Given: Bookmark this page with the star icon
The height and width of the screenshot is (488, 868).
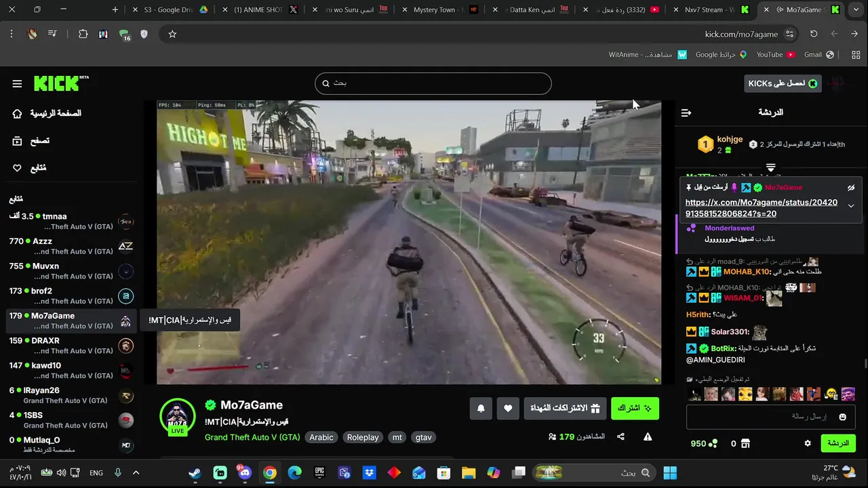Looking at the screenshot, I should click(x=172, y=34).
